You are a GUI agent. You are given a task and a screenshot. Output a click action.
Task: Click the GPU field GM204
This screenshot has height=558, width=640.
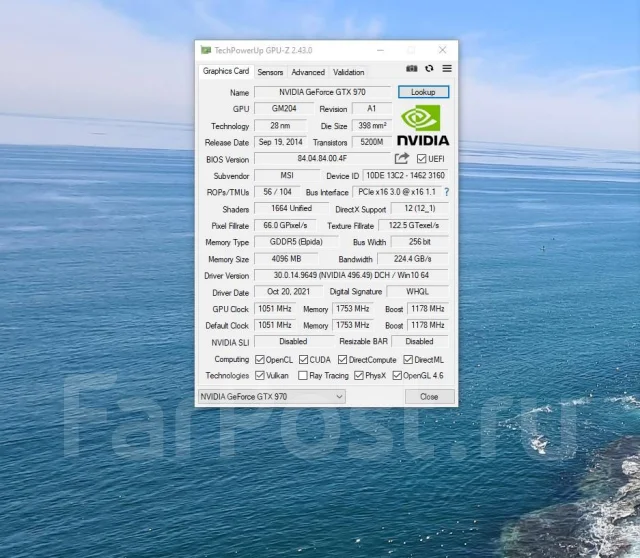(x=284, y=109)
